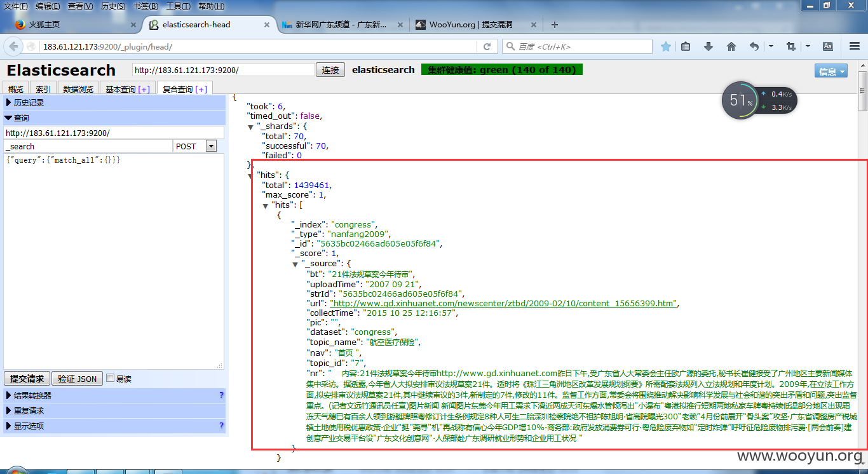Click the query body text area
Image resolution: width=868 pixels, height=474 pixels.
114,261
